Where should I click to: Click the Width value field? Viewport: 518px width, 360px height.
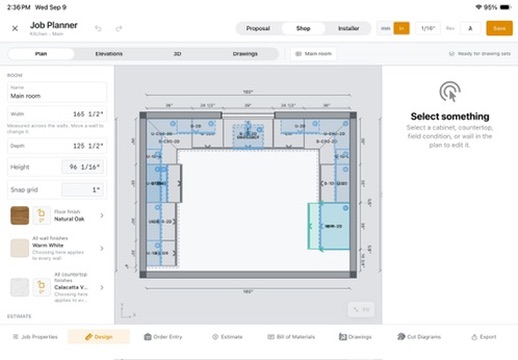point(57,114)
